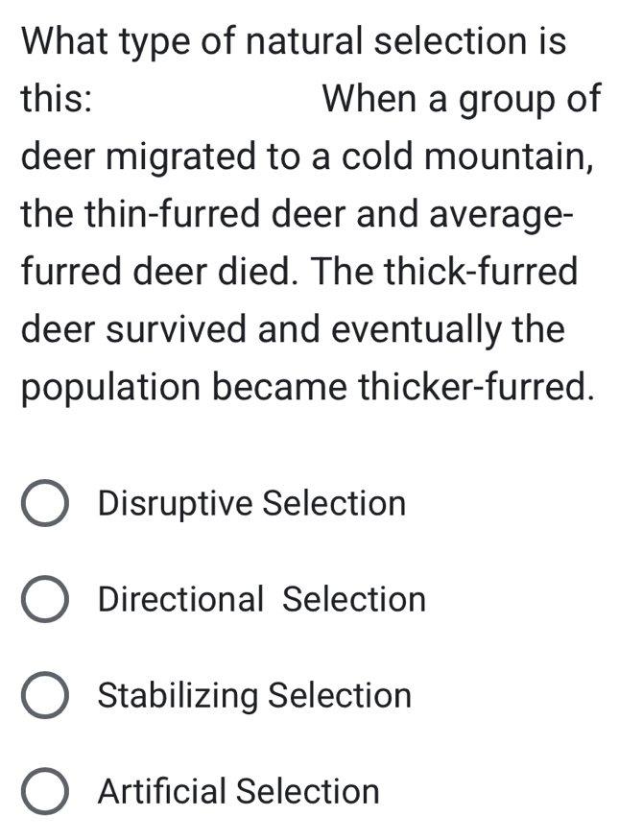Click the word "Directional" in the second option

(180, 599)
